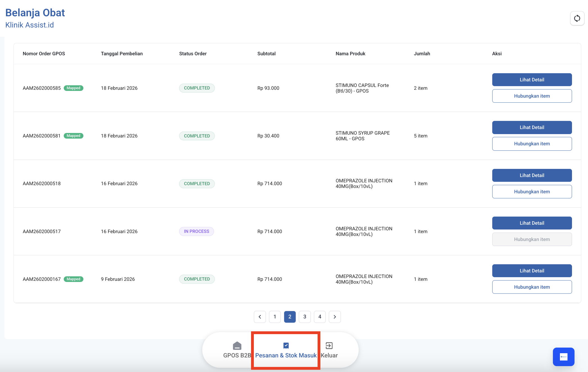Click IN PROCESS status badge
Image resolution: width=588 pixels, height=372 pixels.
[x=196, y=231]
